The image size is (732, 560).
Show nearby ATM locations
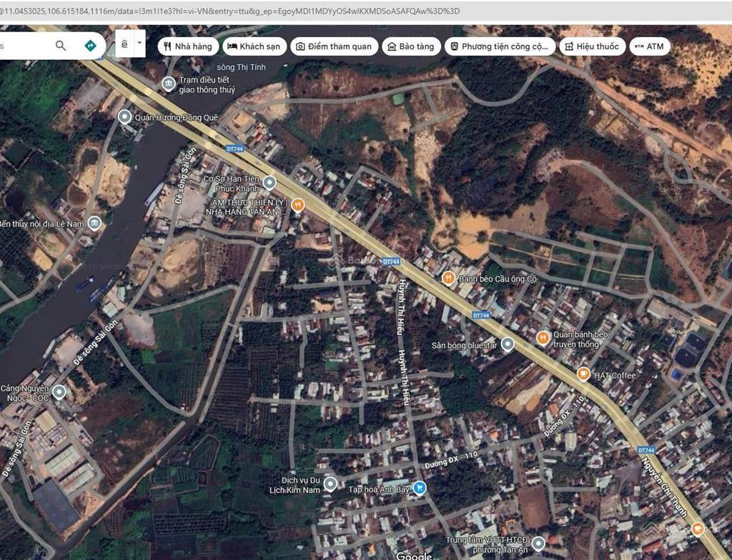coord(650,46)
